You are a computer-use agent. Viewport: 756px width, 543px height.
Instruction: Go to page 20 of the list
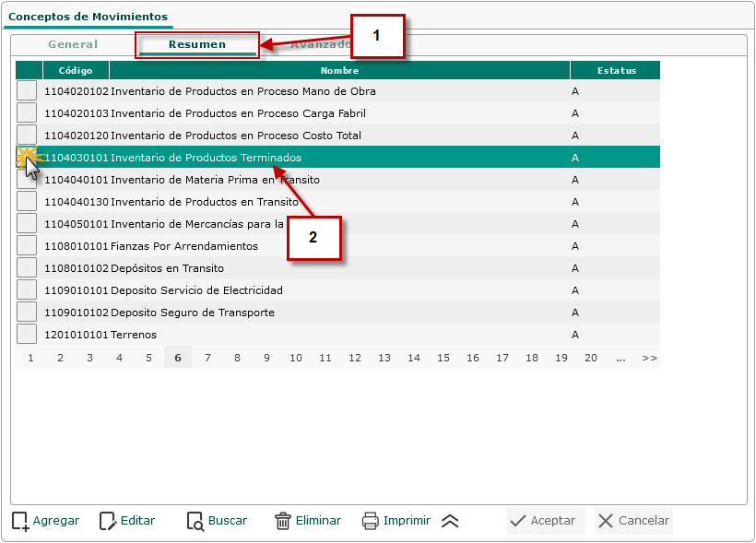[591, 358]
